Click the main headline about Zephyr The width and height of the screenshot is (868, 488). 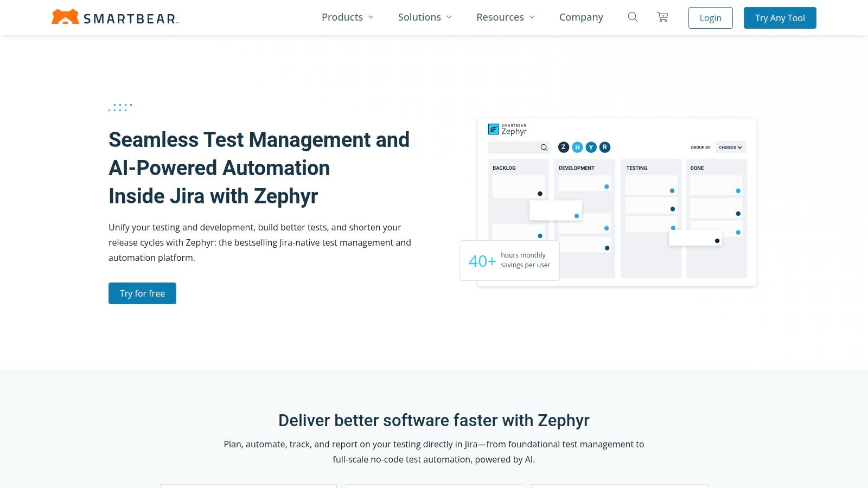coord(259,168)
